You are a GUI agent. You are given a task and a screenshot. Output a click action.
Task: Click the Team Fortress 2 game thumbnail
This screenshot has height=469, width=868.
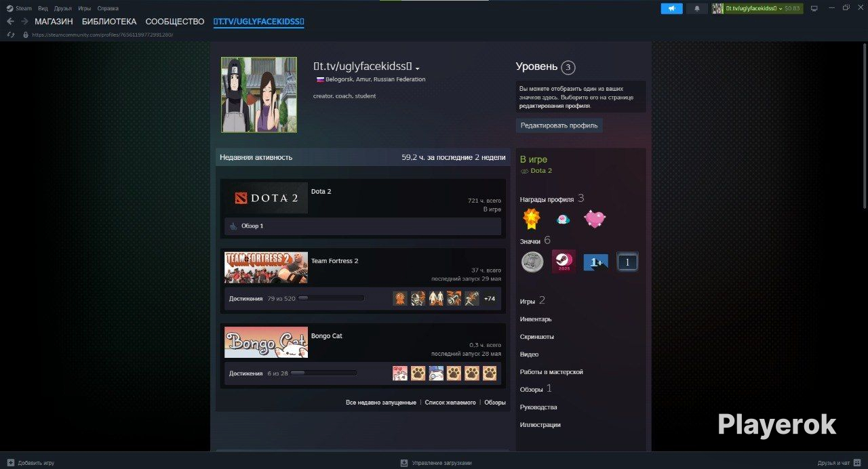tap(266, 268)
